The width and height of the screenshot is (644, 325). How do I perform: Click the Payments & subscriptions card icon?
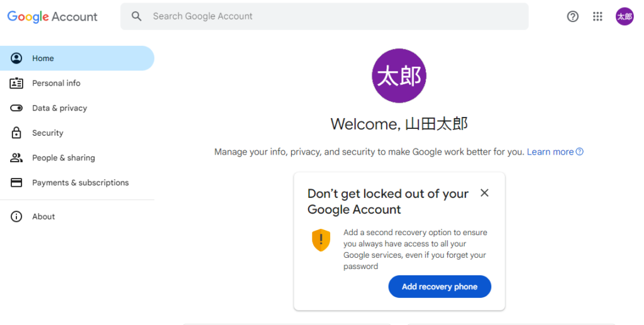pos(16,183)
